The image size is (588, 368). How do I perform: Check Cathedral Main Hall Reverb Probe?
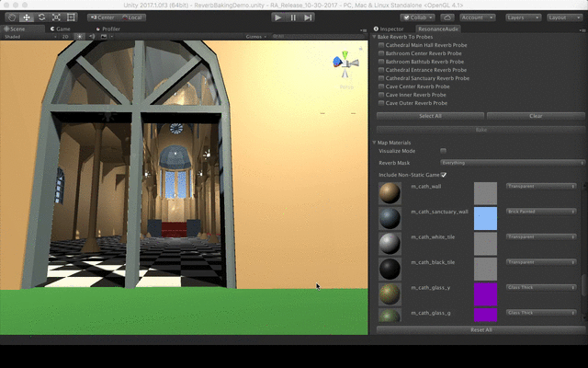point(381,45)
